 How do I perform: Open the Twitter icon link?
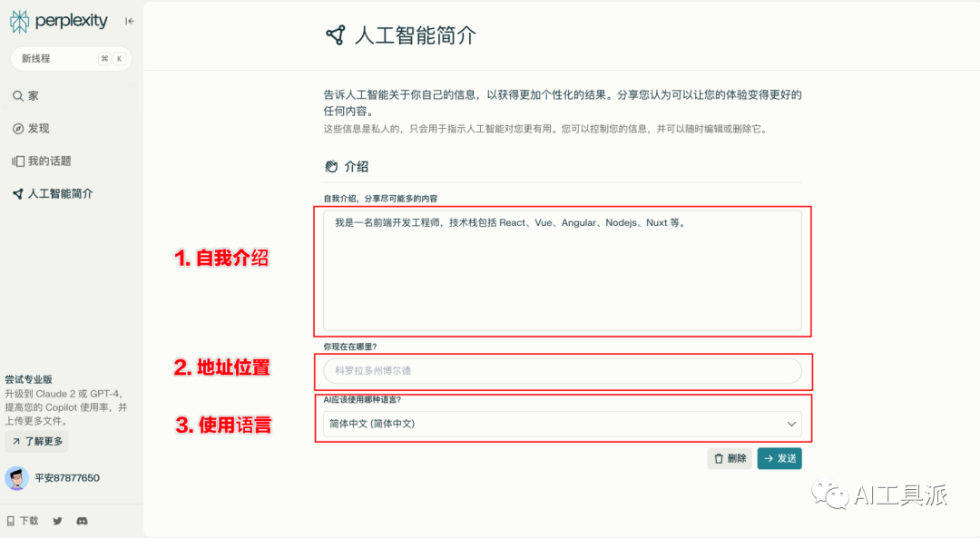coord(57,521)
